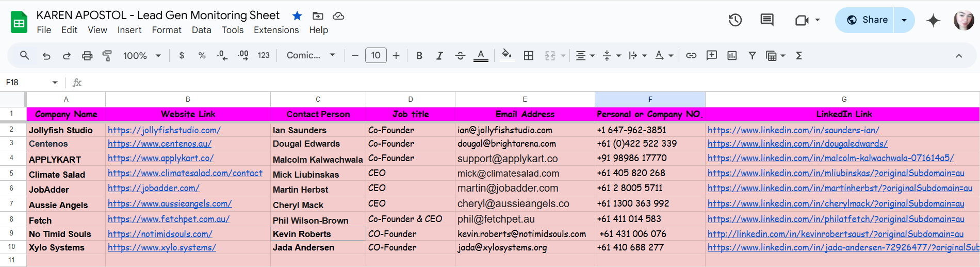Start a video call meeting
This screenshot has height=267, width=980.
click(x=802, y=20)
